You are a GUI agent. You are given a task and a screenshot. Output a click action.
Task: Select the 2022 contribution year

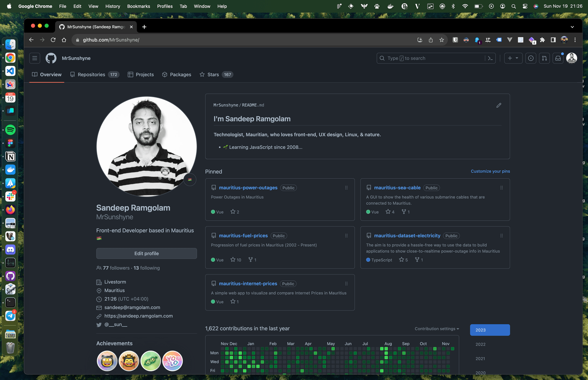(480, 344)
